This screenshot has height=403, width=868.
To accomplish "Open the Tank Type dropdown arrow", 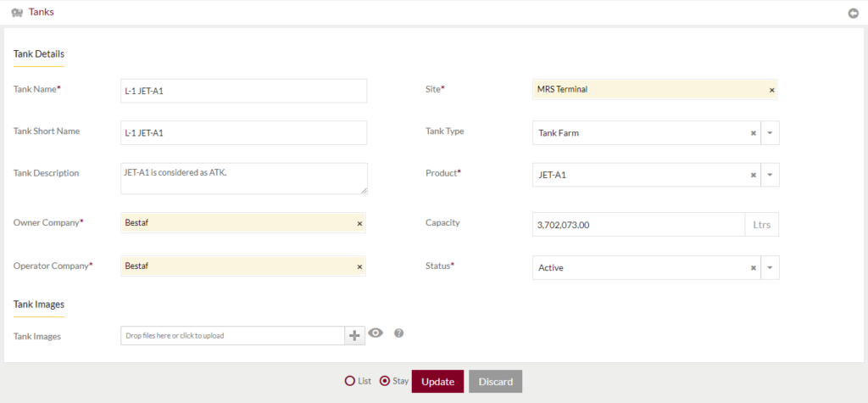I will (x=770, y=133).
